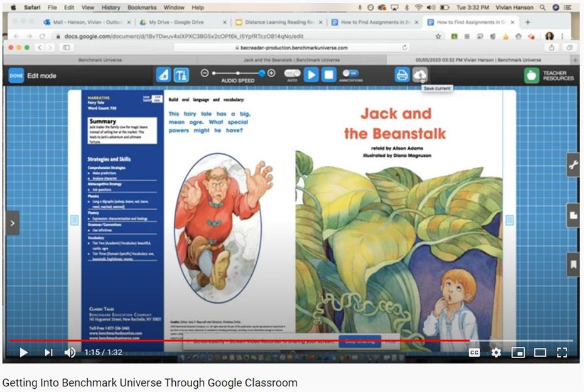Viewport: 584px width, 392px height.
Task: Open the wrench tools side tab
Action: pos(573,165)
